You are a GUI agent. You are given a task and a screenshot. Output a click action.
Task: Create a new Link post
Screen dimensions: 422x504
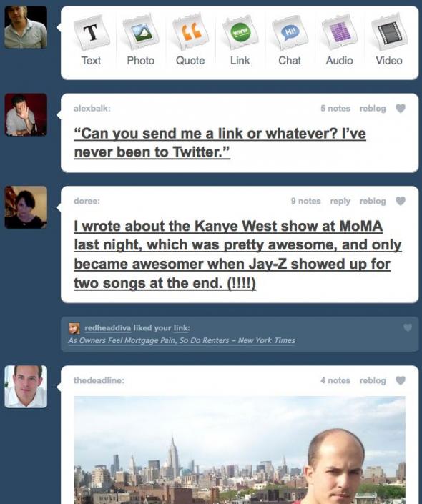[x=240, y=41]
